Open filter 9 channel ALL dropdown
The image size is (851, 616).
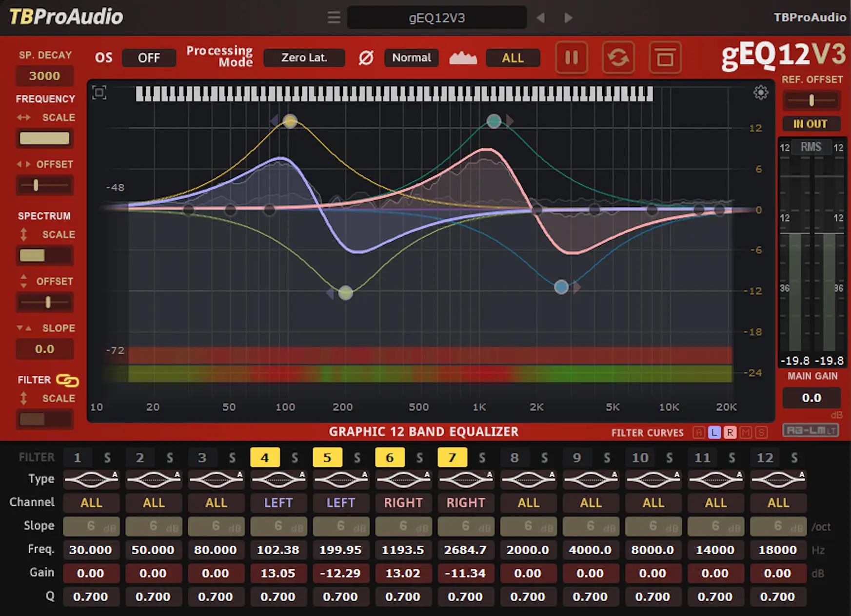point(591,502)
